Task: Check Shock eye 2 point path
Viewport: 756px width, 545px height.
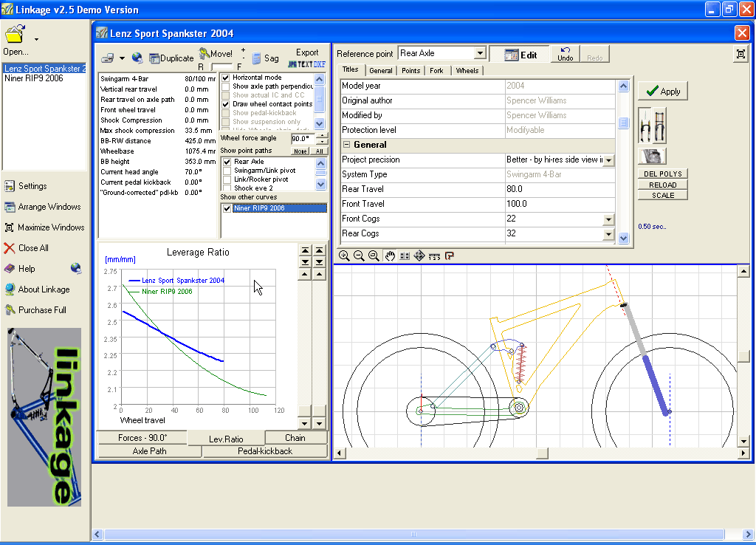Action: tap(227, 188)
